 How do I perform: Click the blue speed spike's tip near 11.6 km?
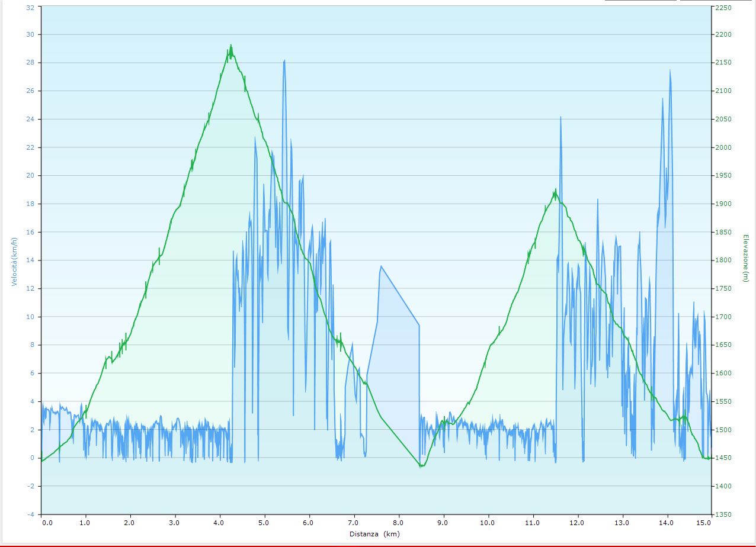pos(560,117)
